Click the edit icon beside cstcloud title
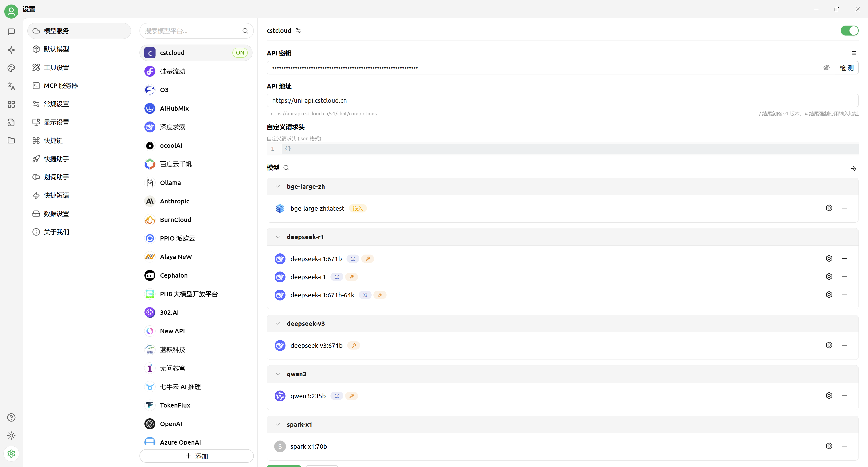868x467 pixels. point(298,31)
